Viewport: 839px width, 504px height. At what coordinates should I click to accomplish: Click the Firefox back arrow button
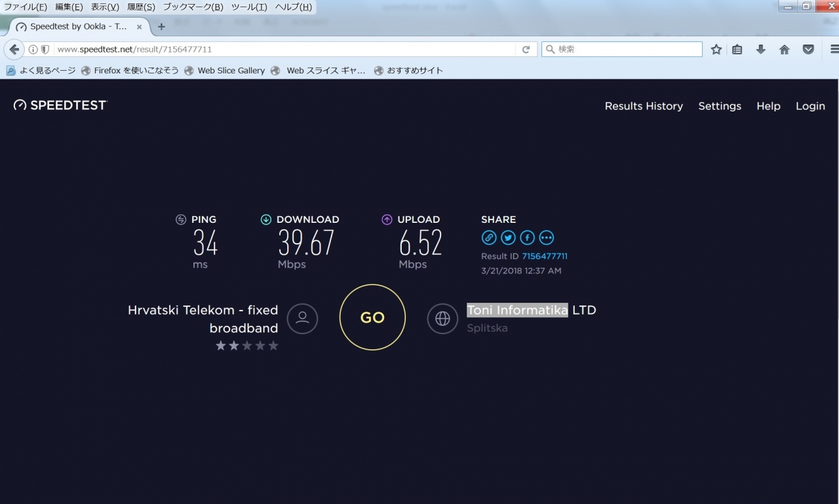(x=14, y=49)
